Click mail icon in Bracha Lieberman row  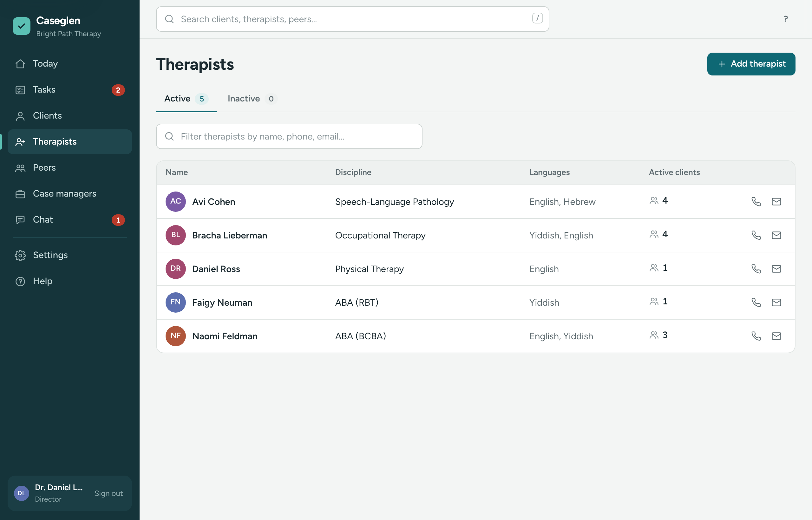pos(776,235)
